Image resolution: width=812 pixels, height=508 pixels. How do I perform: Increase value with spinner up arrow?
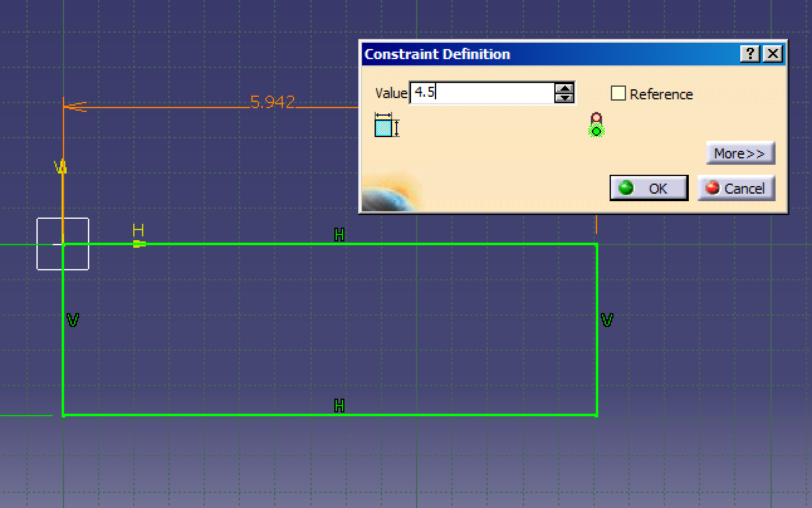click(x=564, y=89)
